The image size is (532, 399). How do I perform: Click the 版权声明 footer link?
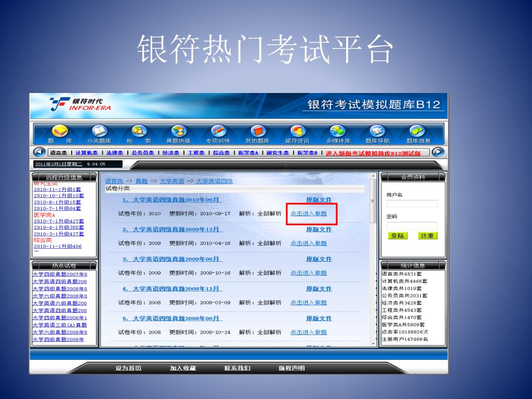coord(292,368)
